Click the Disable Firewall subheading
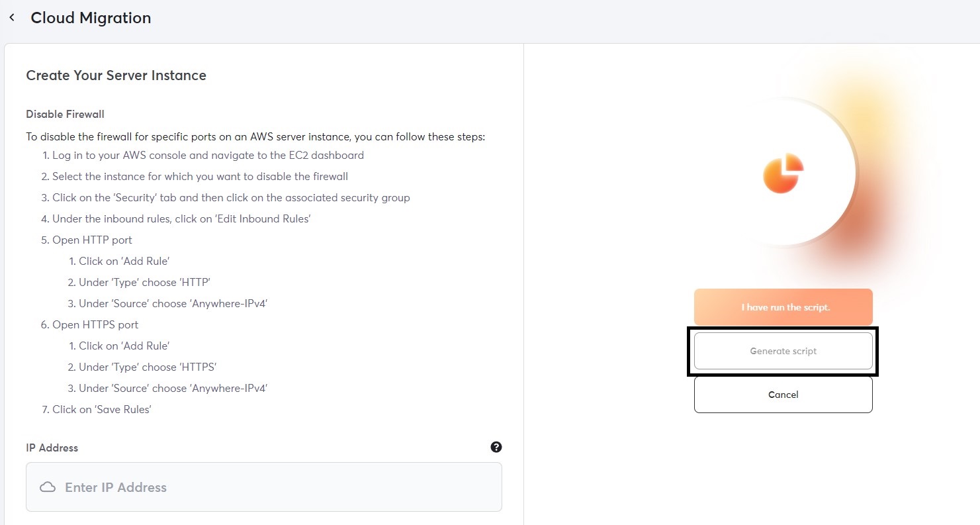 click(x=65, y=114)
